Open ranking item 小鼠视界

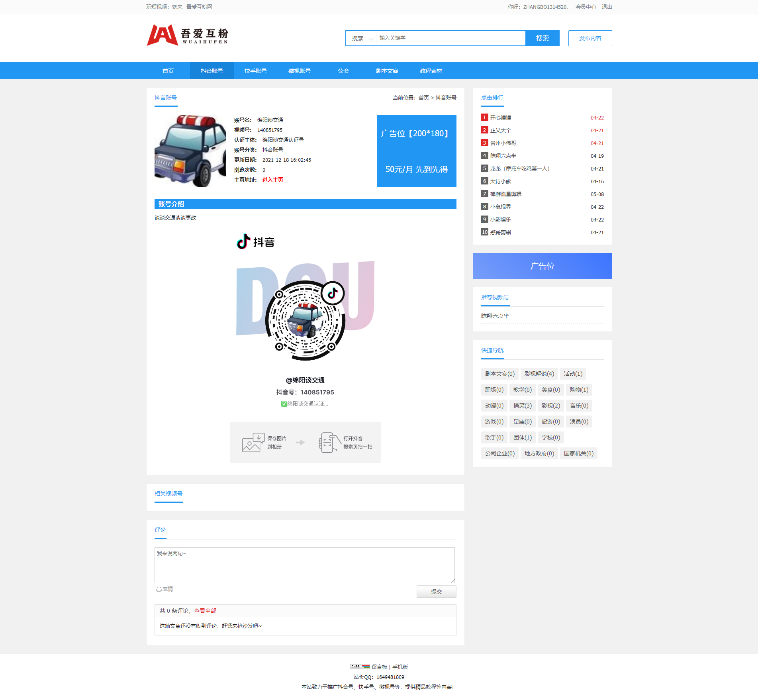coord(500,207)
